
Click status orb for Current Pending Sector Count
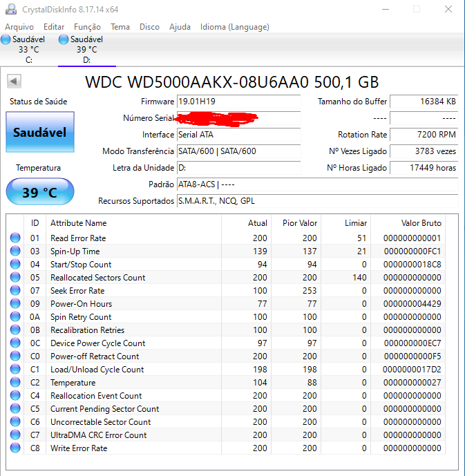point(15,408)
